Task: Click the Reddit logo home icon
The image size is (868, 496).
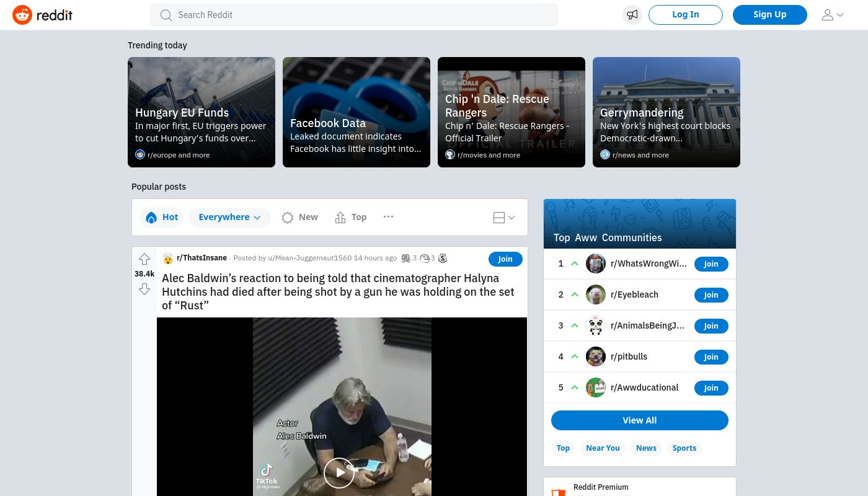Action: pos(22,15)
